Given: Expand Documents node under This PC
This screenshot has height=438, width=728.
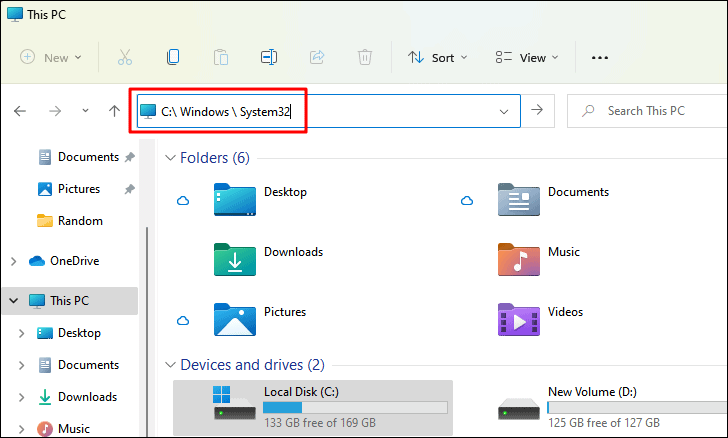Looking at the screenshot, I should pos(21,365).
